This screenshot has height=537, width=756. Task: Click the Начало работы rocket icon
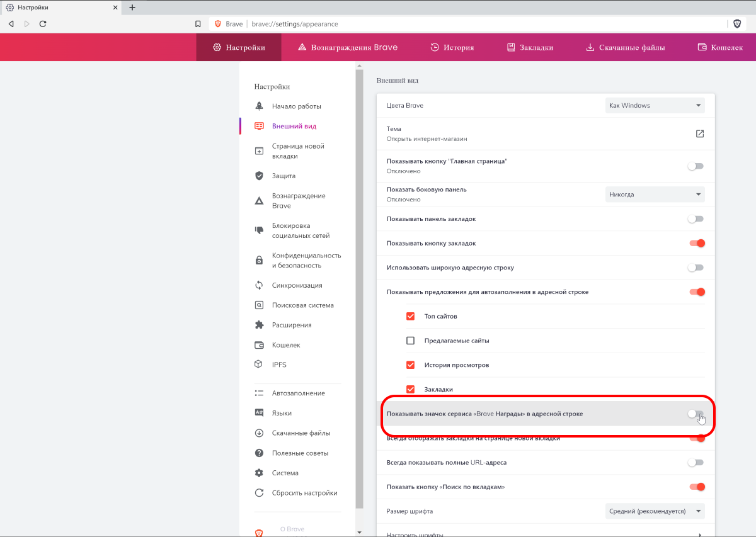pyautogui.click(x=259, y=106)
